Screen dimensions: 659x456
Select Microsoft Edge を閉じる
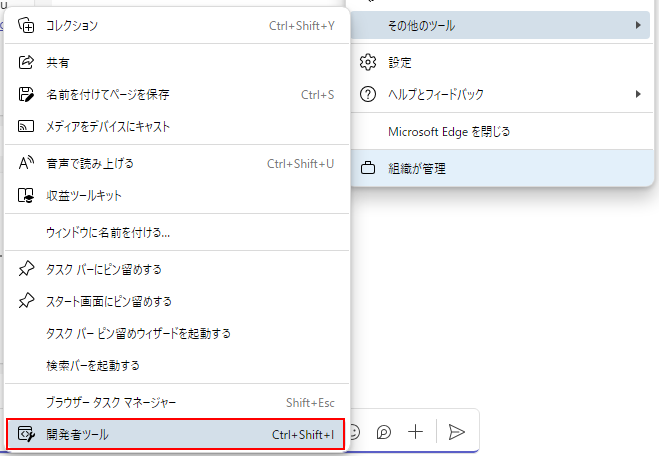tap(502, 132)
